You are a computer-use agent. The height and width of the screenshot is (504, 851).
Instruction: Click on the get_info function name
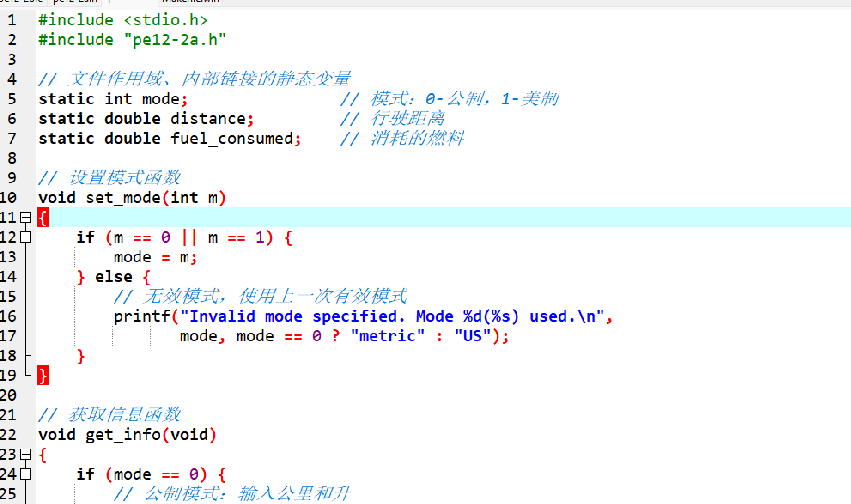point(123,435)
